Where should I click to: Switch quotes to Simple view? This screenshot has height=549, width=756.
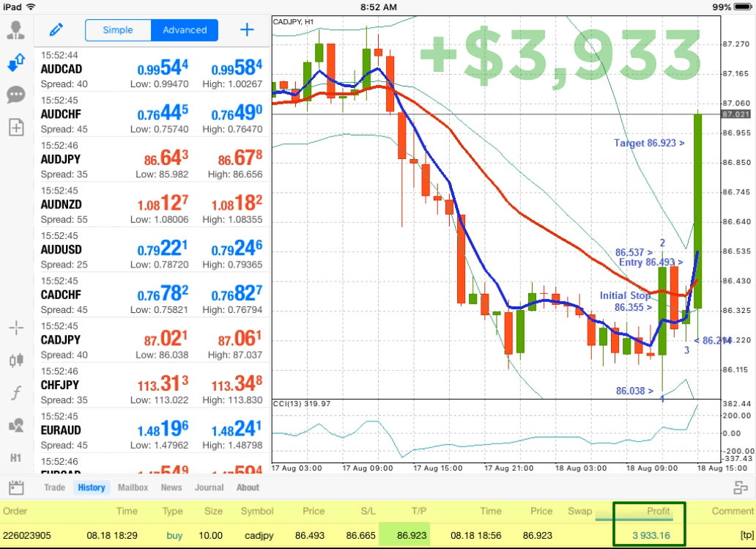[118, 30]
